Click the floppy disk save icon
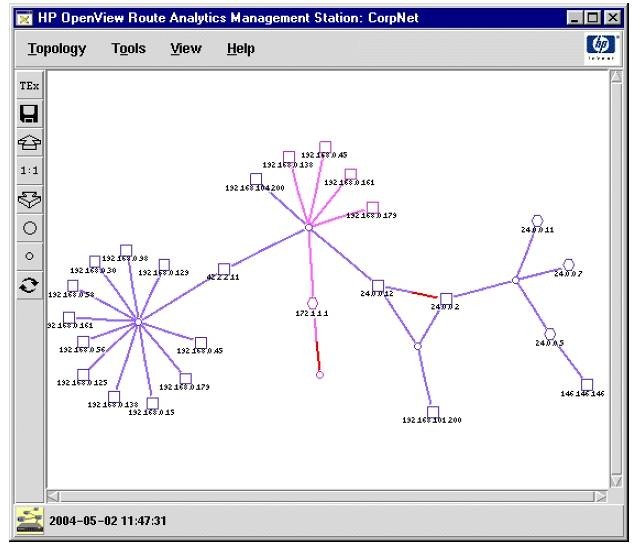 click(x=29, y=114)
